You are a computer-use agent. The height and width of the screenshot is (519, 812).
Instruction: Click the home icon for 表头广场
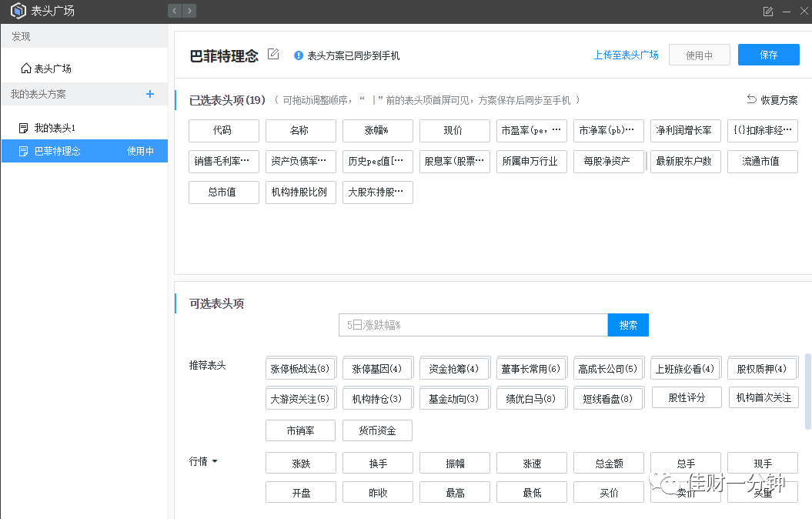[x=26, y=69]
